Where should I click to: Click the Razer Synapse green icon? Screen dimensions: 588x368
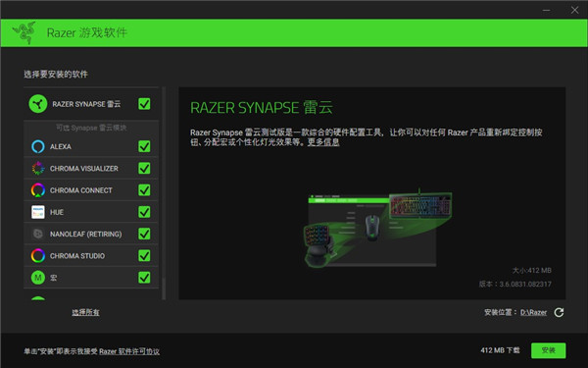pyautogui.click(x=38, y=104)
